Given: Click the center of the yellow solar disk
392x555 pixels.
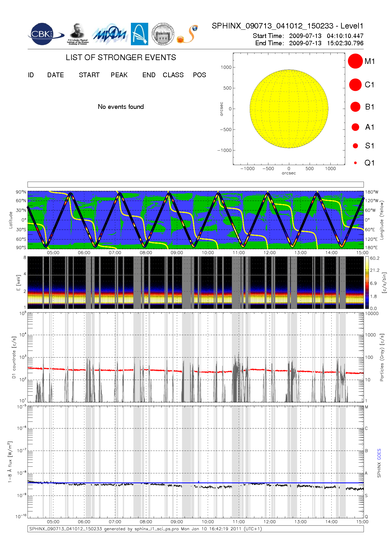Looking at the screenshot, I should [289, 109].
